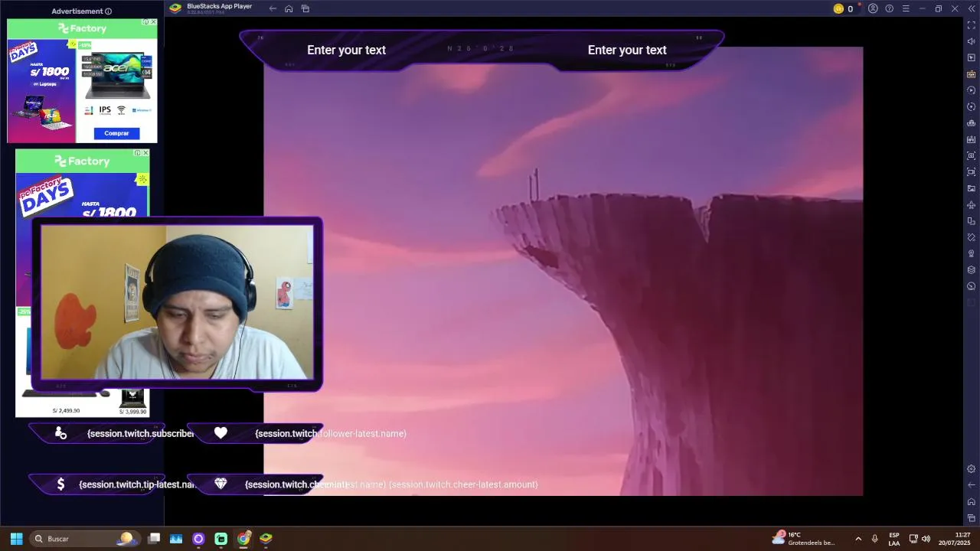The width and height of the screenshot is (980, 551).
Task: Click the rotate screen icon in the side toolbar
Action: 972,221
